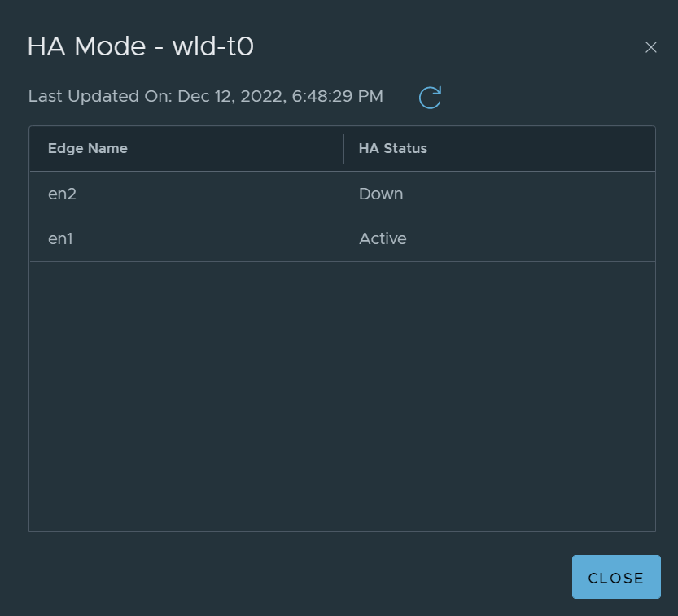The height and width of the screenshot is (616, 678).
Task: Click the Dec 12, 2022 date text
Action: pos(232,96)
